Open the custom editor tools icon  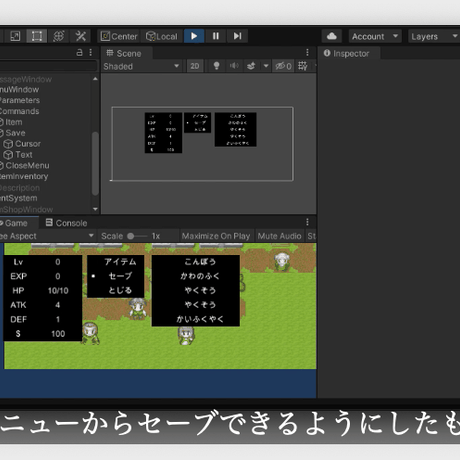click(80, 36)
